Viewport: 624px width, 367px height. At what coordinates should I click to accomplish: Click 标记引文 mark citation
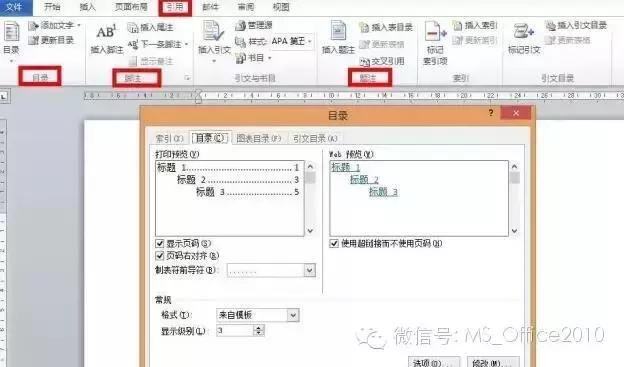click(x=524, y=38)
